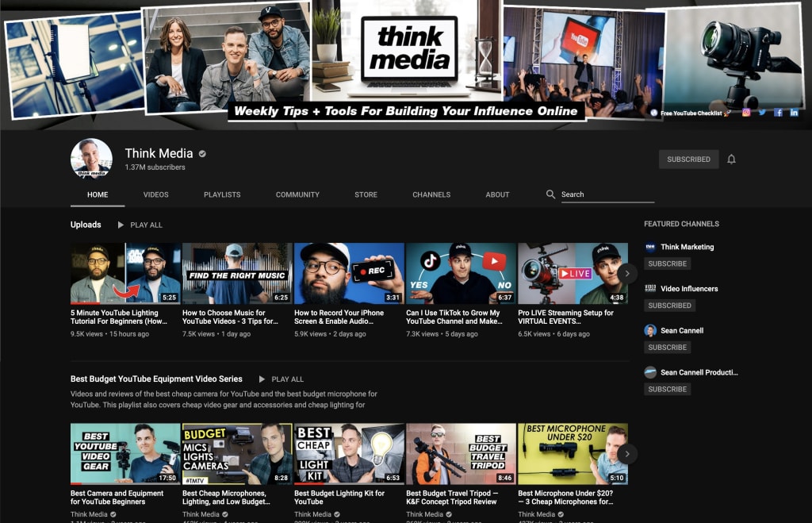This screenshot has height=523, width=812.
Task: Open the LinkedIn icon in banner
Action: 794,113
